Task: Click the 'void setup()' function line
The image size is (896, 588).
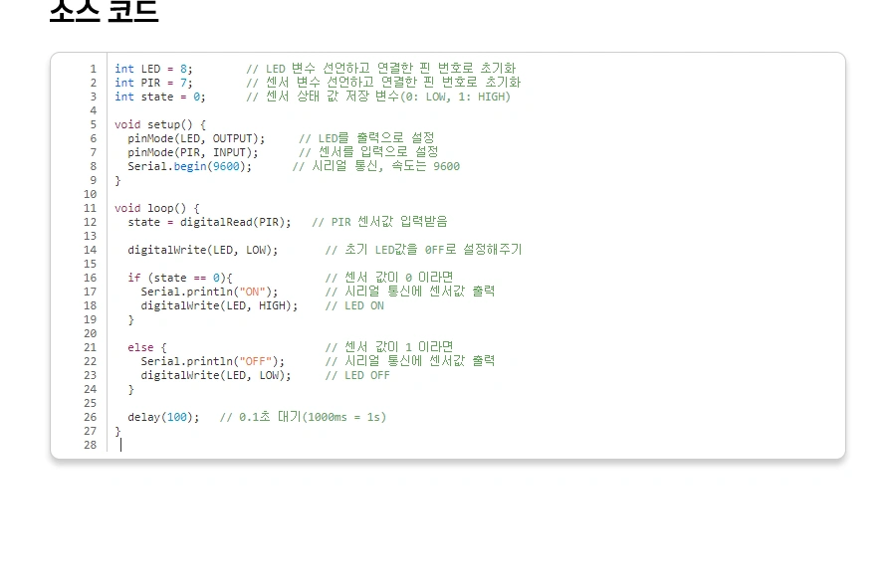Action: [159, 124]
